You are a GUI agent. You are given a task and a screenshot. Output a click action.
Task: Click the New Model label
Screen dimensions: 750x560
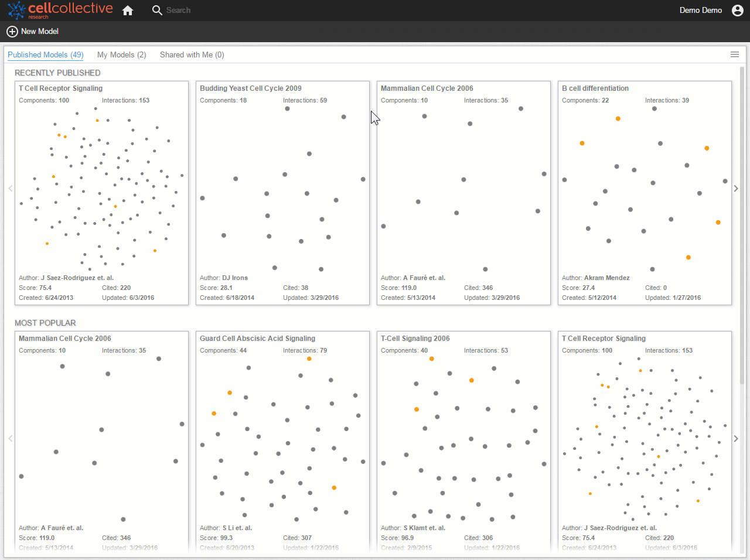(40, 32)
